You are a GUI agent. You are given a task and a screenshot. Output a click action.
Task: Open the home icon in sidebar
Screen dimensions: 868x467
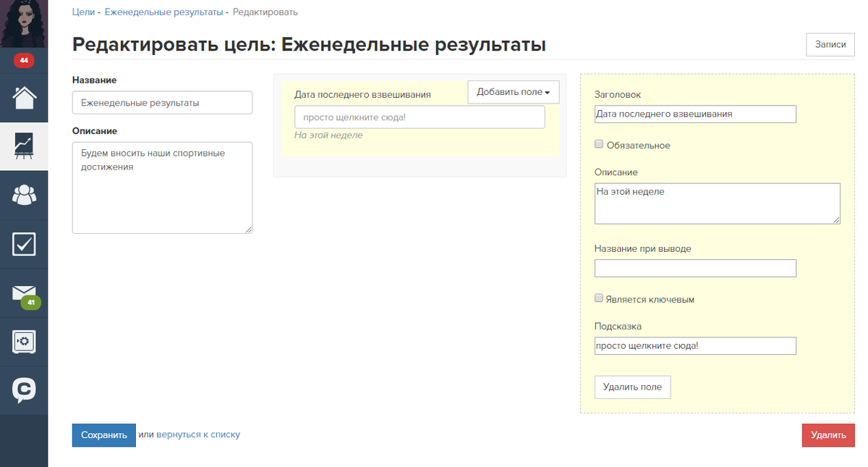pos(24,97)
